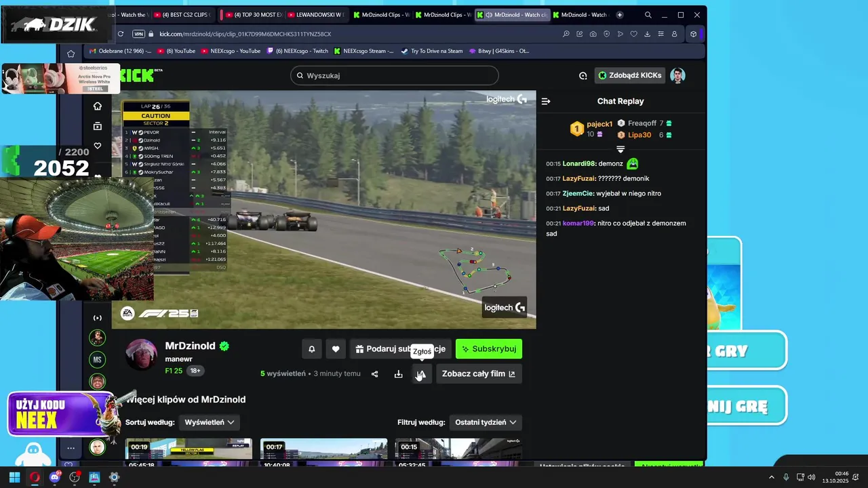Click the sidebar more options dots
Viewport: 868px width, 488px height.
tap(71, 447)
